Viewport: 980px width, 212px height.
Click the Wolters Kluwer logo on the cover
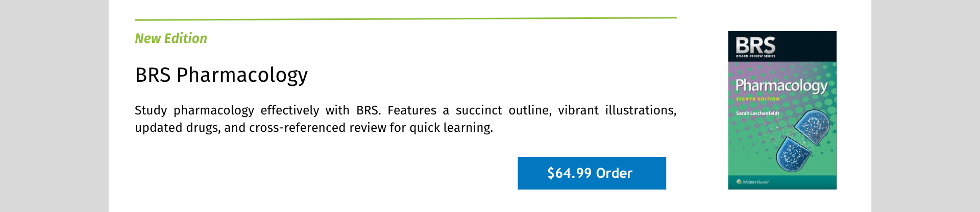pos(752,182)
